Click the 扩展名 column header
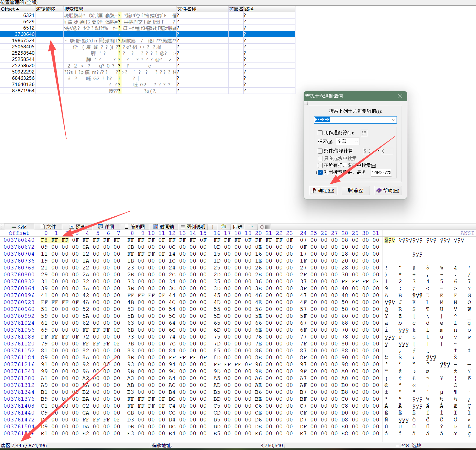The image size is (476, 450). (x=236, y=9)
